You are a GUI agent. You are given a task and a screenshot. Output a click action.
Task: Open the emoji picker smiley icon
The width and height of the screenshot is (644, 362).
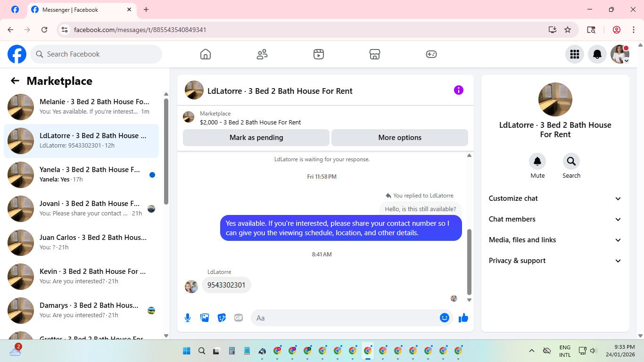point(445,318)
